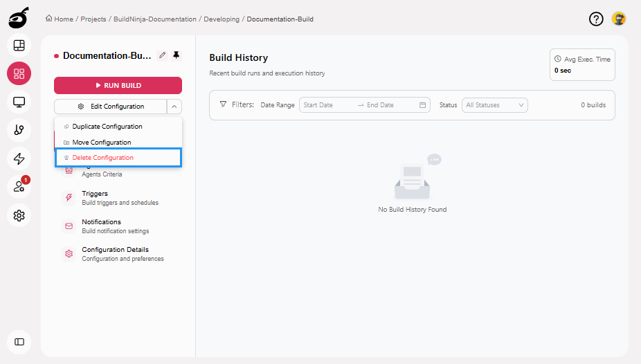
Task: Open the help question mark icon
Action: click(x=596, y=19)
